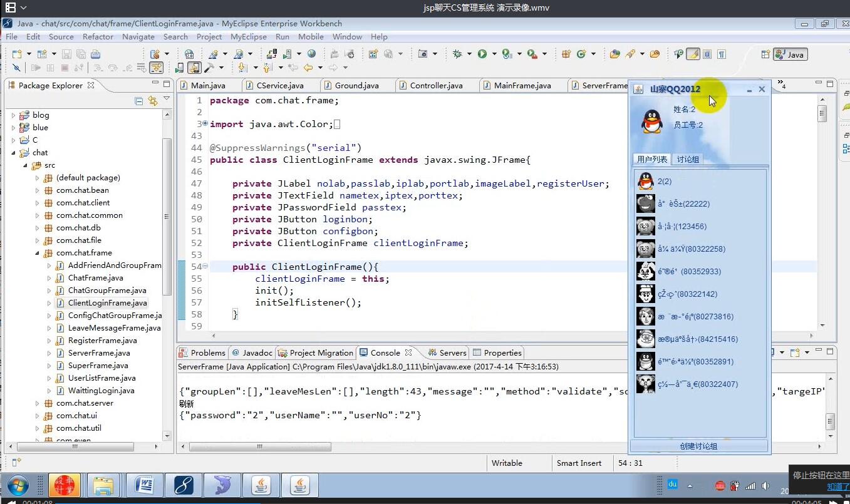Click the New Java Package icon
Screen dimensions: 850x504
566,54
